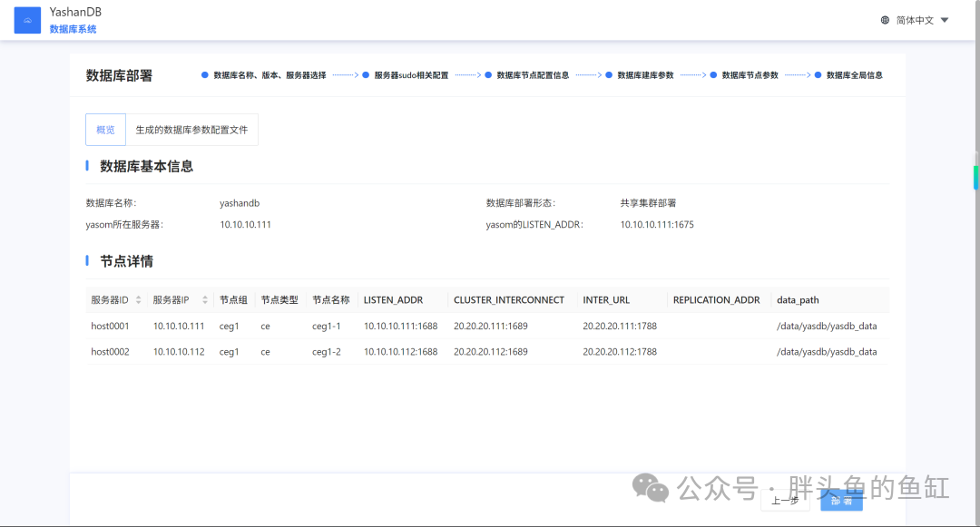Click INTER_URL value 20.20.20.111:1788
Screen dimensions: 980x527
pyautogui.click(x=620, y=326)
